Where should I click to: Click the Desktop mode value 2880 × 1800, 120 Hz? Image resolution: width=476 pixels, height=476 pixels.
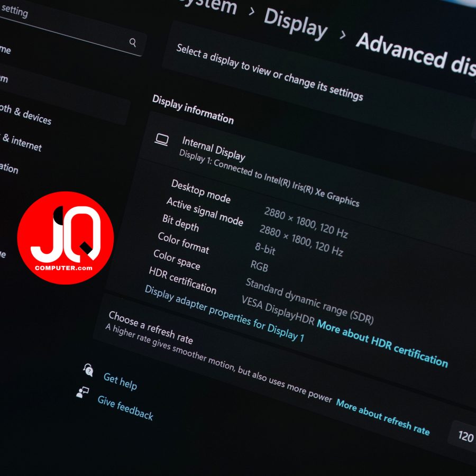point(306,222)
